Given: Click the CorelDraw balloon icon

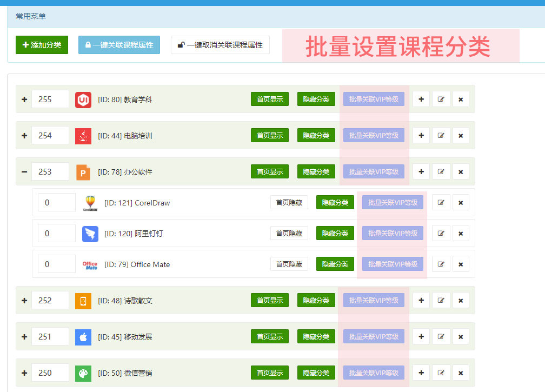Looking at the screenshot, I should coord(90,203).
